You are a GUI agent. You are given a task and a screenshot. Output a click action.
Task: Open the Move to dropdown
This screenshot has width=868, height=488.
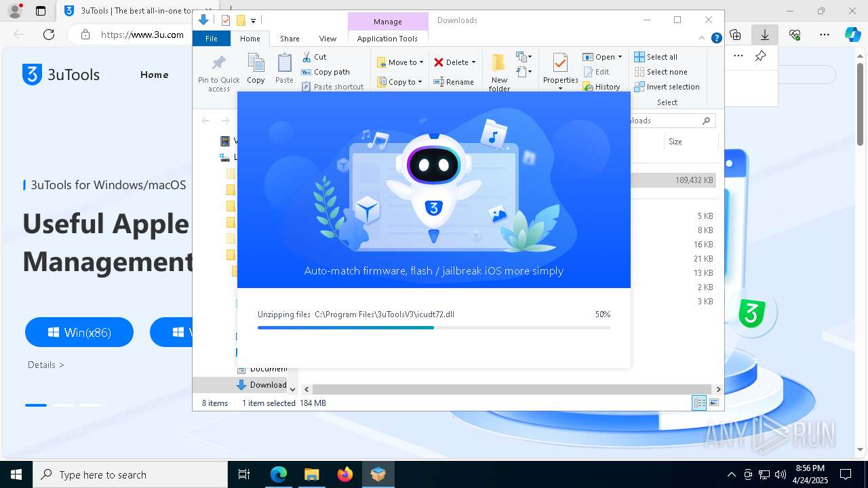click(x=400, y=62)
